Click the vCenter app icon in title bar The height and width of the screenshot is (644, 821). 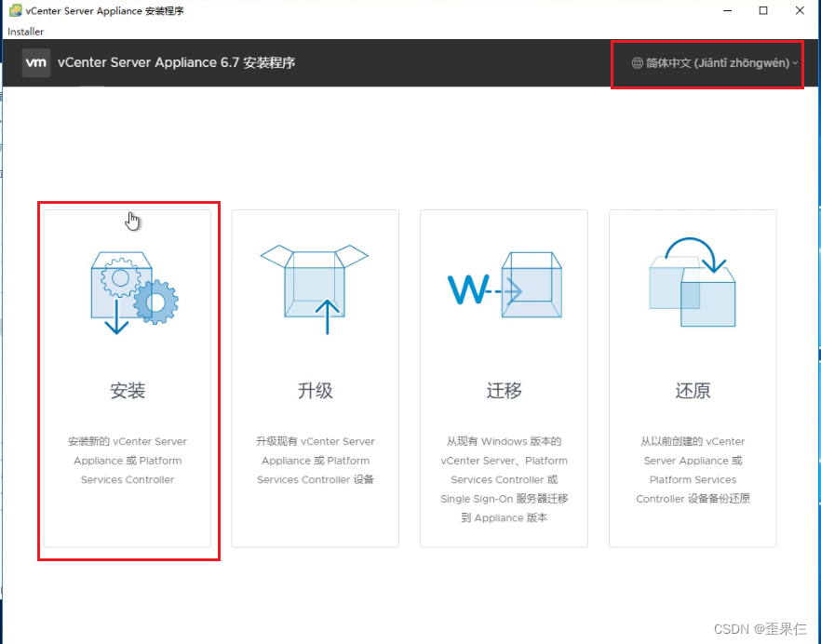point(16,10)
